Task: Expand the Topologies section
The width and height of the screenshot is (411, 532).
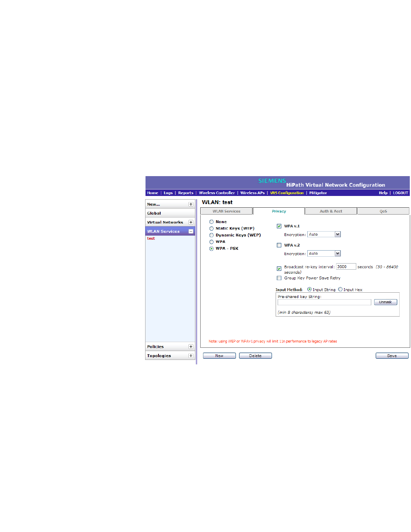Action: tap(191, 356)
